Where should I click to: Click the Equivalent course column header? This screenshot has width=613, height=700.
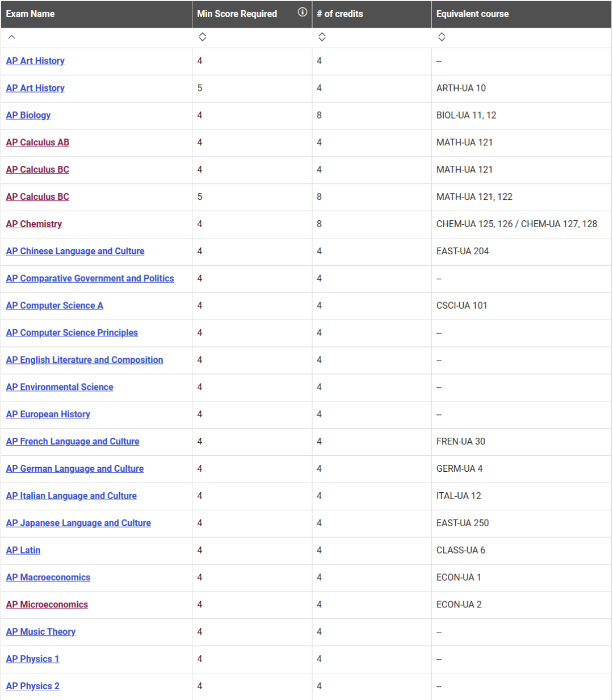[472, 14]
